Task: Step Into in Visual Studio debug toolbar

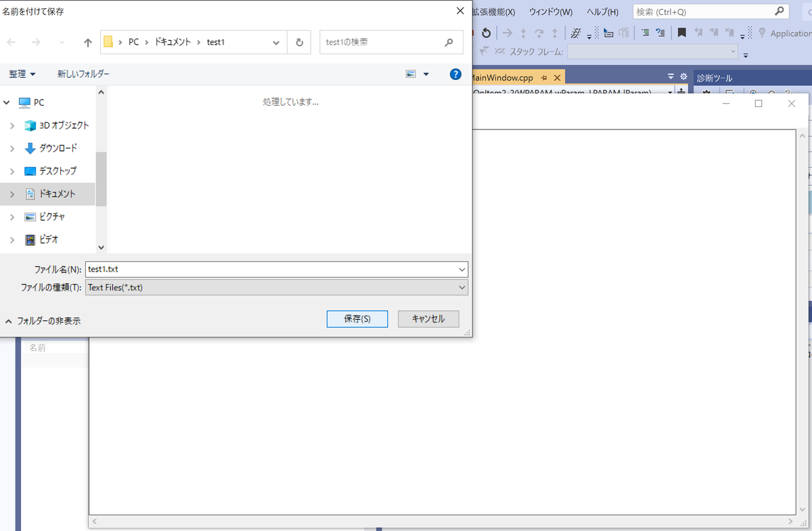Action: (524, 33)
